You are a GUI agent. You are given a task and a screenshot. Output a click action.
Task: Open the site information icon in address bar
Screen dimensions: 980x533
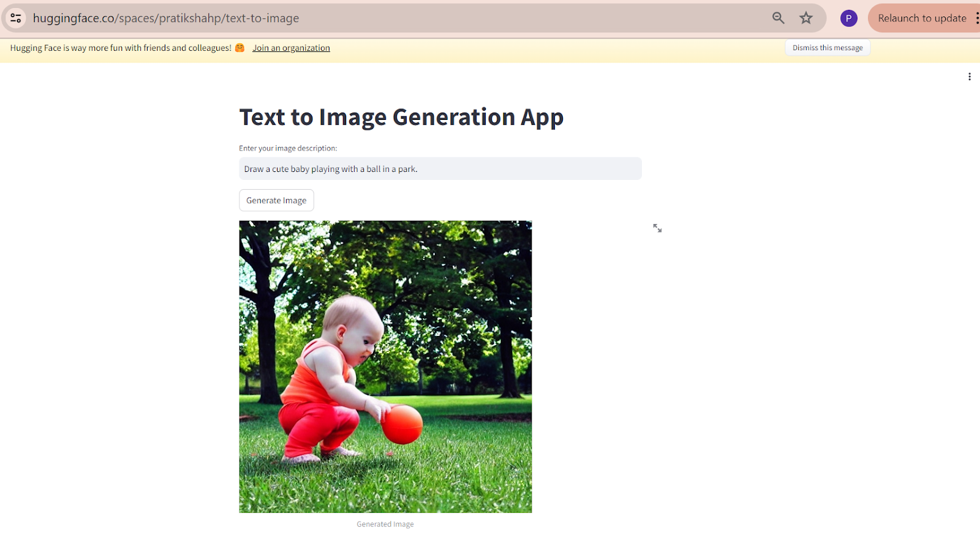click(x=16, y=18)
